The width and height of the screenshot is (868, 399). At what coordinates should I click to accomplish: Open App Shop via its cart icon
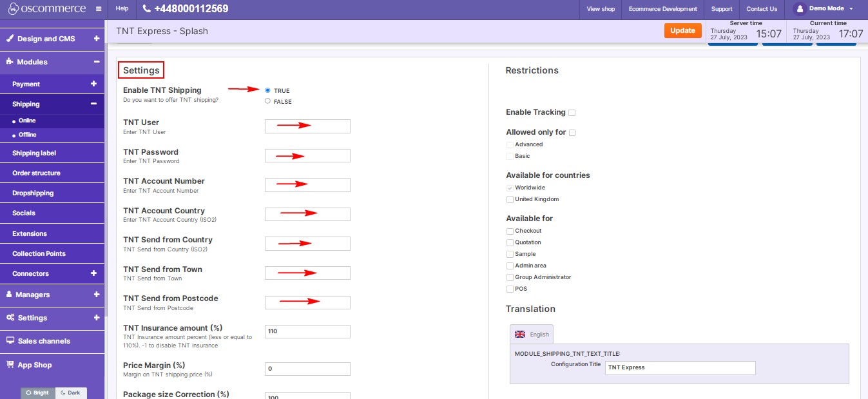tap(10, 365)
